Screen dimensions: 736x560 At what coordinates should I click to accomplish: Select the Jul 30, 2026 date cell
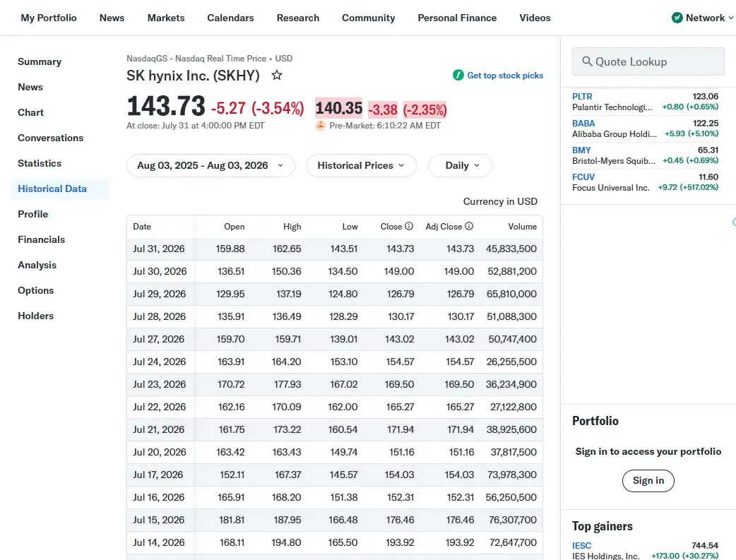[160, 271]
